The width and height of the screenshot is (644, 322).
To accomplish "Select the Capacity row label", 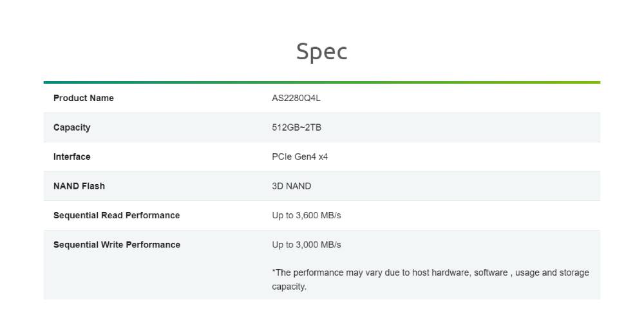I will tap(72, 128).
